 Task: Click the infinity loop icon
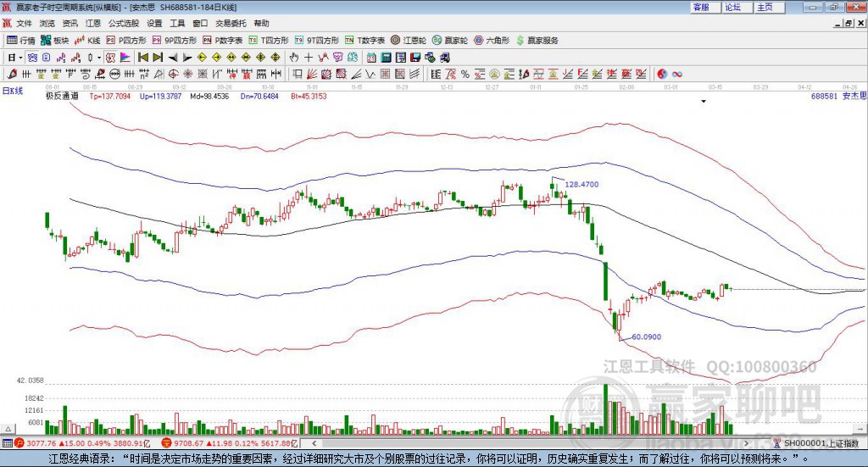coord(677,74)
